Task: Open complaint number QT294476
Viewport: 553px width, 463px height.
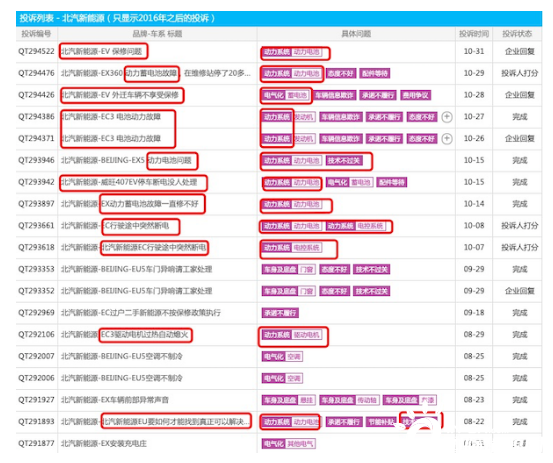Action: click(x=36, y=73)
